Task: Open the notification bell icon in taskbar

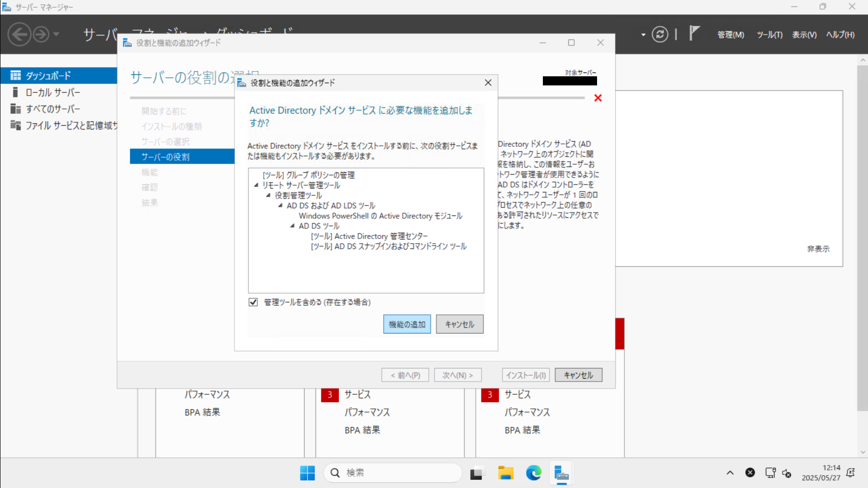Action: [x=851, y=473]
